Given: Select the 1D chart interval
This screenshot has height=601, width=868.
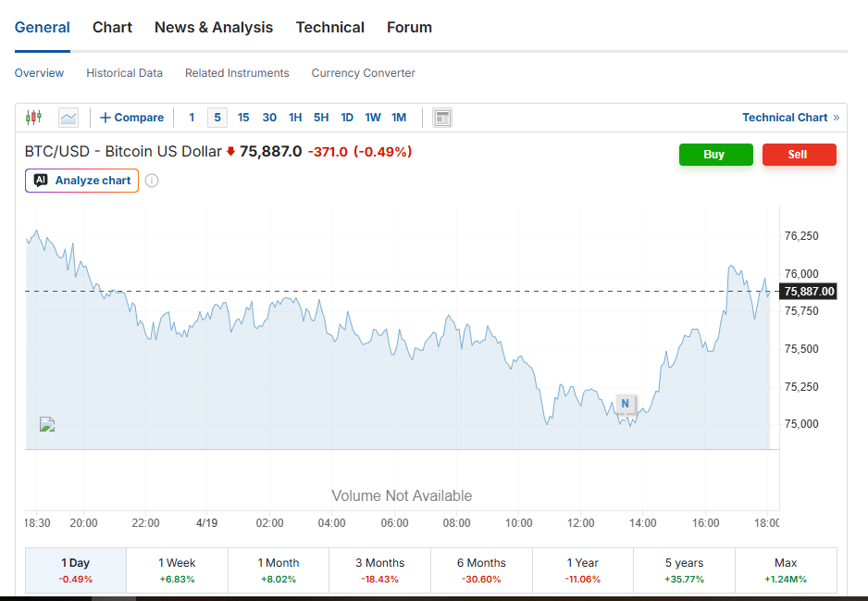Looking at the screenshot, I should coord(347,118).
